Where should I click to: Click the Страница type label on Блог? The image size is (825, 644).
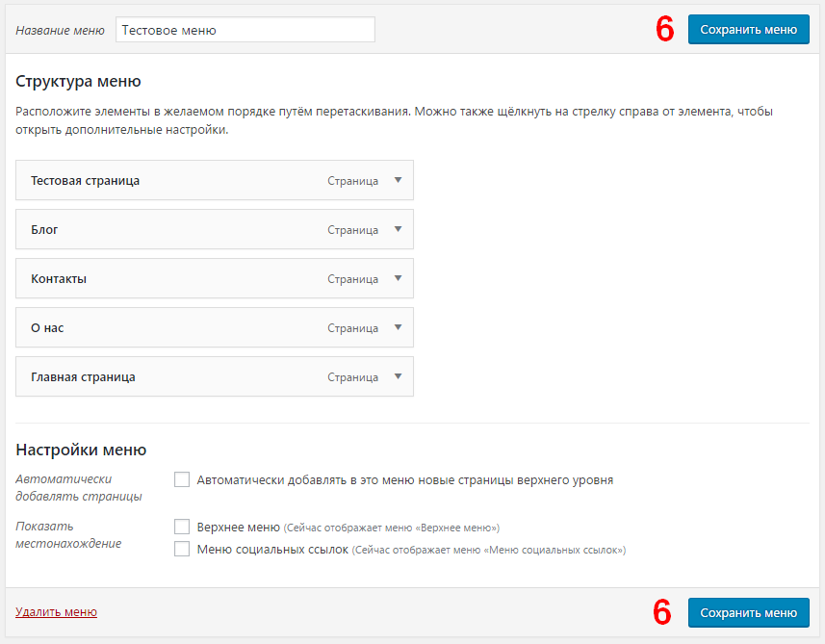[352, 230]
